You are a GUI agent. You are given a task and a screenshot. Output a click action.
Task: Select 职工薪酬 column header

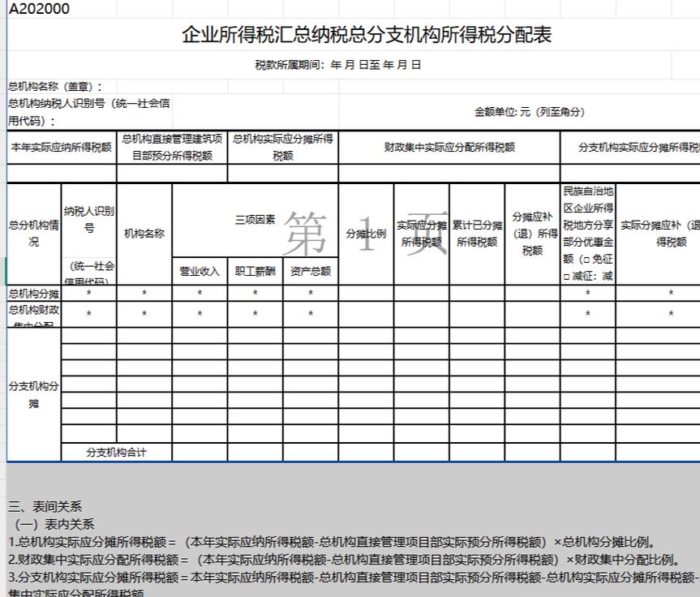[x=255, y=271]
